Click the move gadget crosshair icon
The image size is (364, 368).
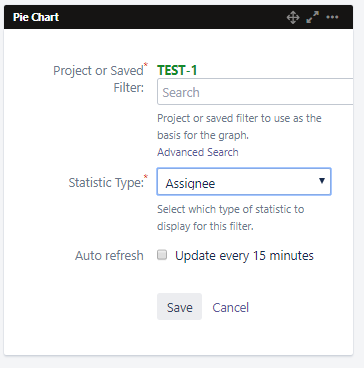pos(293,17)
